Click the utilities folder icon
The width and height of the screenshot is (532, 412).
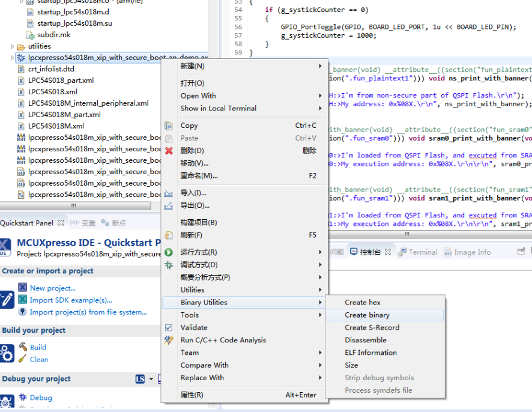[x=21, y=46]
